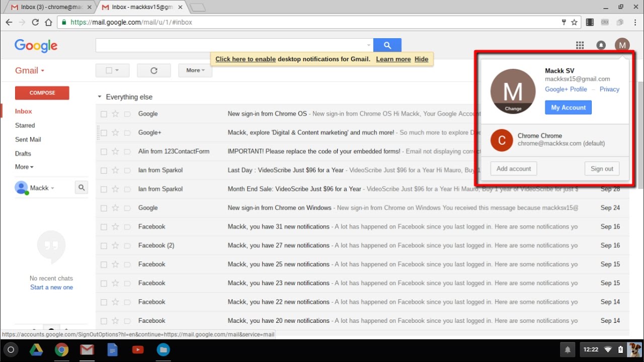Star the Facebook (2) email

click(115, 245)
